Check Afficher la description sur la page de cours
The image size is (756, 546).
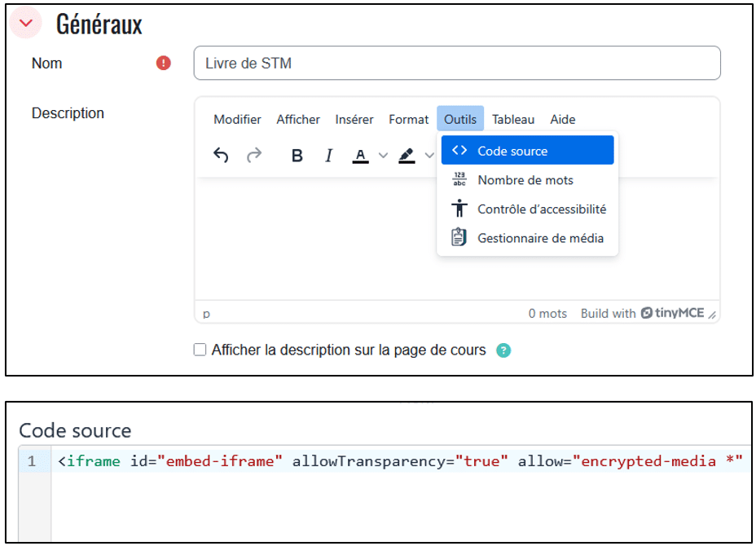[200, 350]
